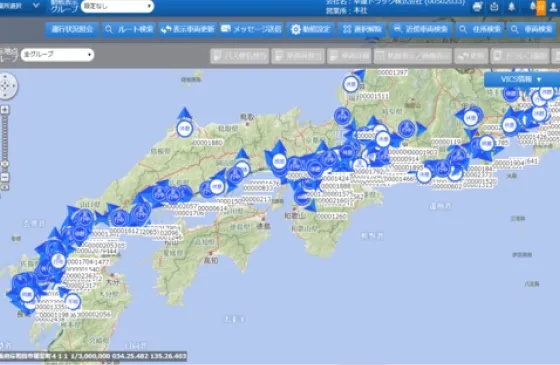Screen dimensions: 560x365
Task: Open 車両検索 vehicle search
Action: (532, 29)
